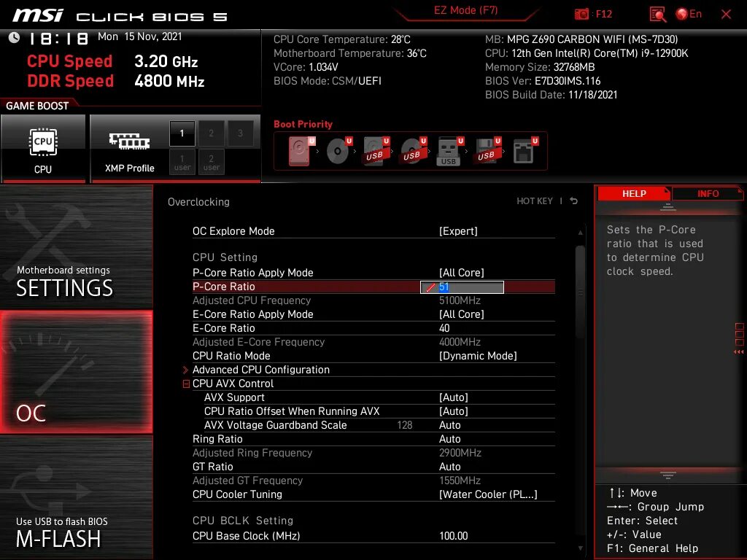This screenshot has width=747, height=560.
Task: Collapse the CPU AVX Control section
Action: pos(186,384)
